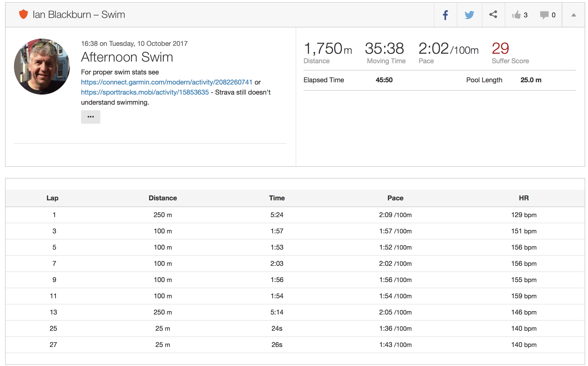Click the Pace column header
The width and height of the screenshot is (588, 366).
pyautogui.click(x=395, y=198)
